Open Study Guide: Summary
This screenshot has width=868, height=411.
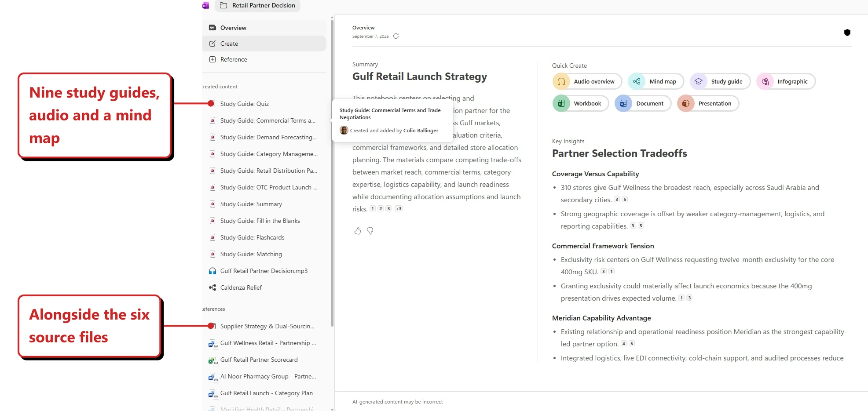tap(264, 204)
